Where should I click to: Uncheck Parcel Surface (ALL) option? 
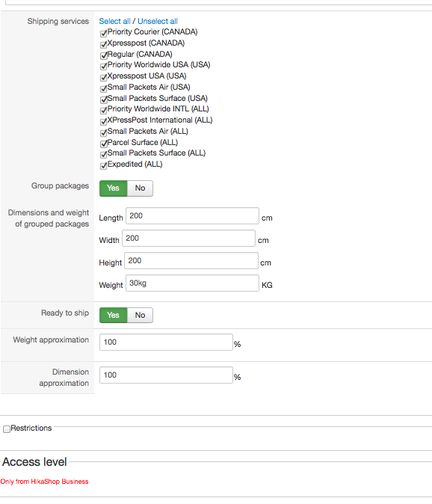point(103,144)
